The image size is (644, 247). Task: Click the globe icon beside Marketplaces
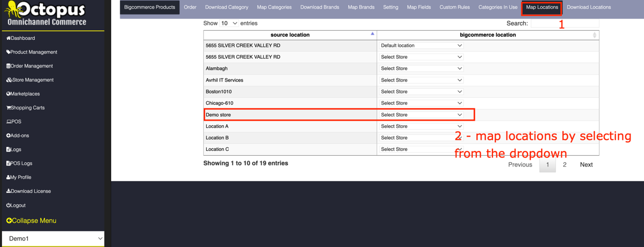9,94
